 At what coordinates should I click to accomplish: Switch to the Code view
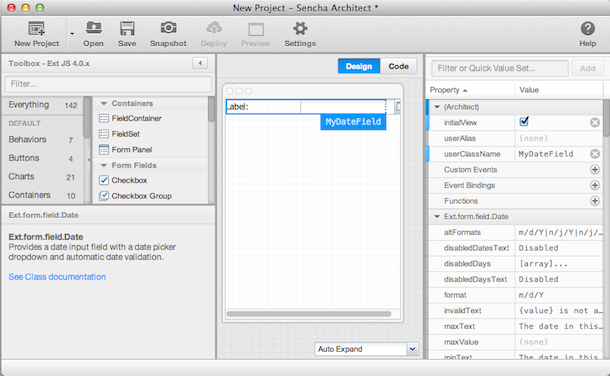pyautogui.click(x=398, y=66)
